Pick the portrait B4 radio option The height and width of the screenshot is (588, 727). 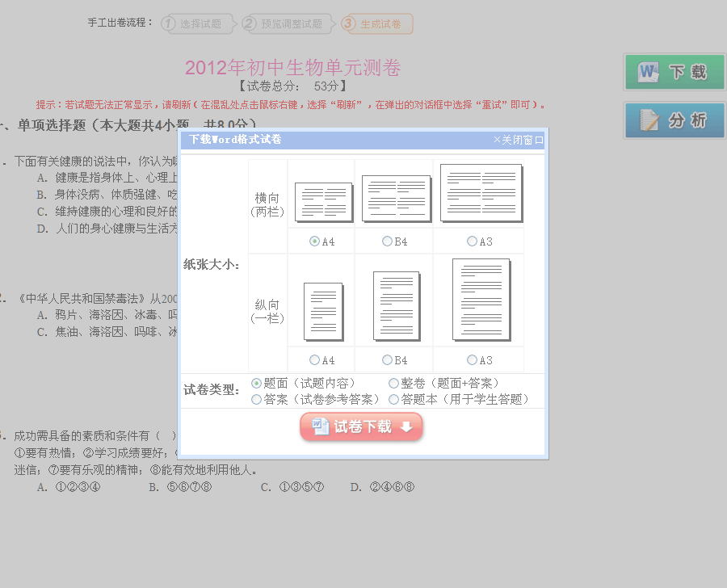click(x=387, y=360)
